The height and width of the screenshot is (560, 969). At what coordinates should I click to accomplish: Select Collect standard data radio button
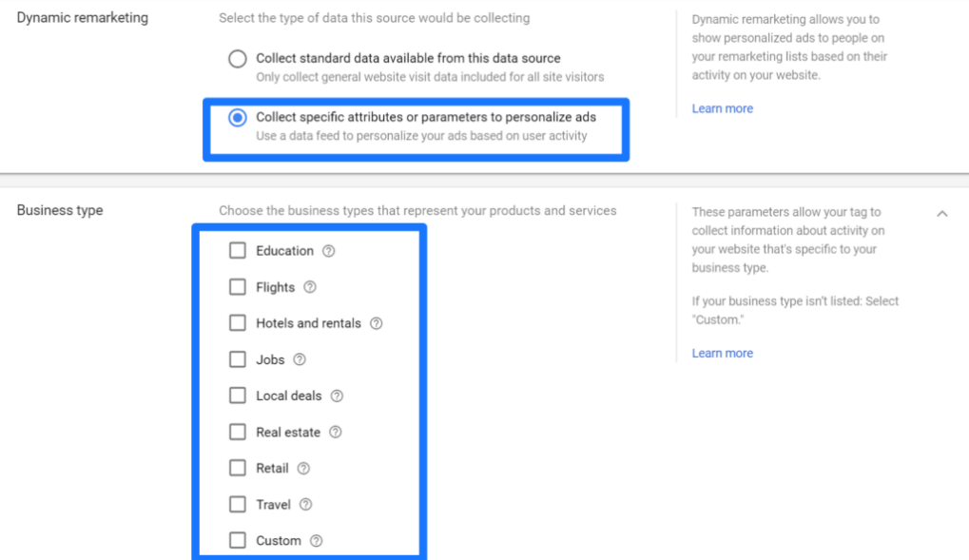pyautogui.click(x=238, y=59)
